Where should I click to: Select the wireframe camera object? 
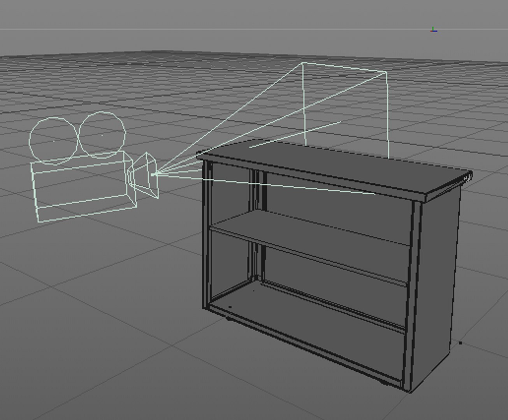click(x=93, y=167)
